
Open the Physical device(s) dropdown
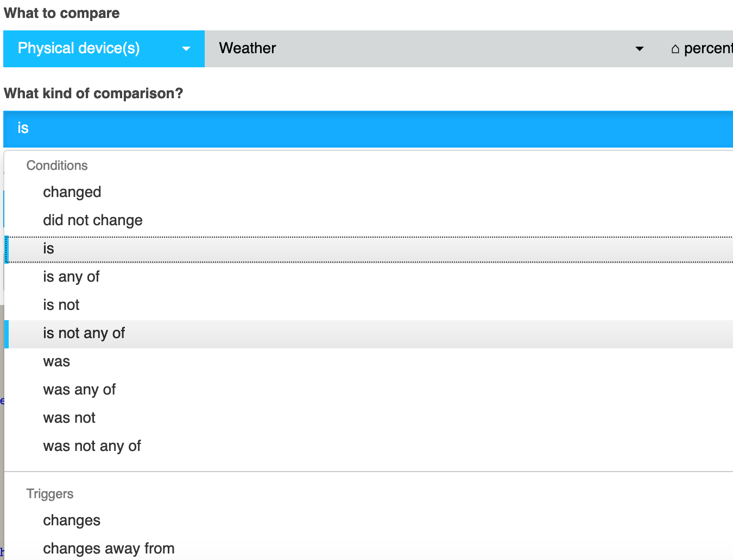(104, 49)
